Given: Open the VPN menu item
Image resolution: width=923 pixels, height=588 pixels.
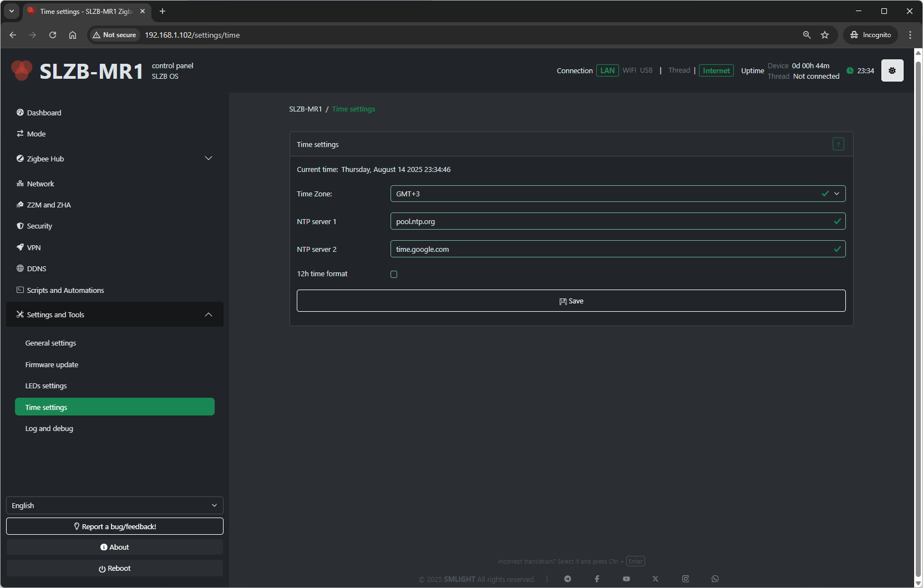Looking at the screenshot, I should pyautogui.click(x=34, y=247).
